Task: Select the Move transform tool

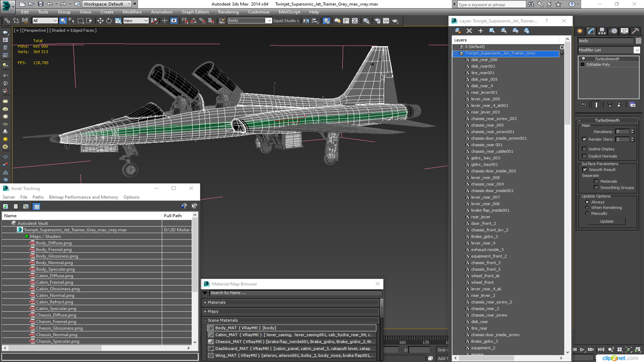Action: (x=100, y=21)
